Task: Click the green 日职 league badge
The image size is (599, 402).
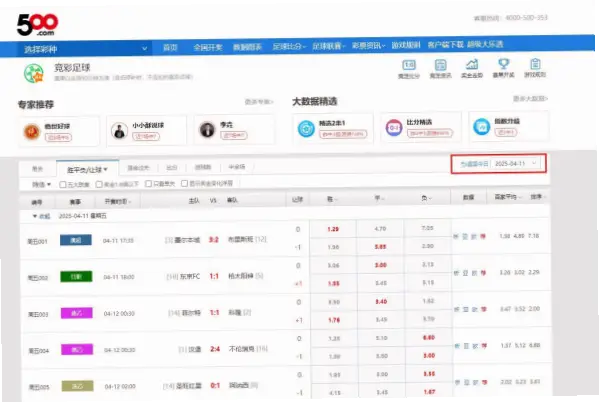Action: click(x=76, y=276)
